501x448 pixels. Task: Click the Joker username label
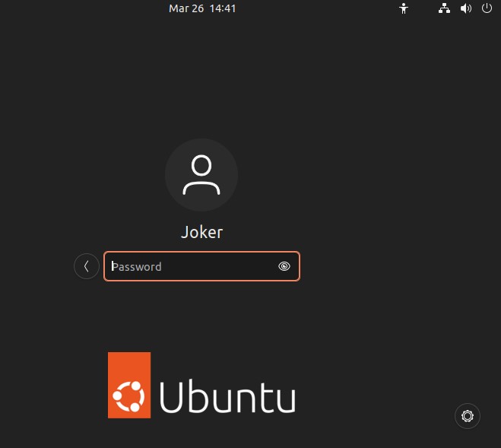[x=202, y=232]
